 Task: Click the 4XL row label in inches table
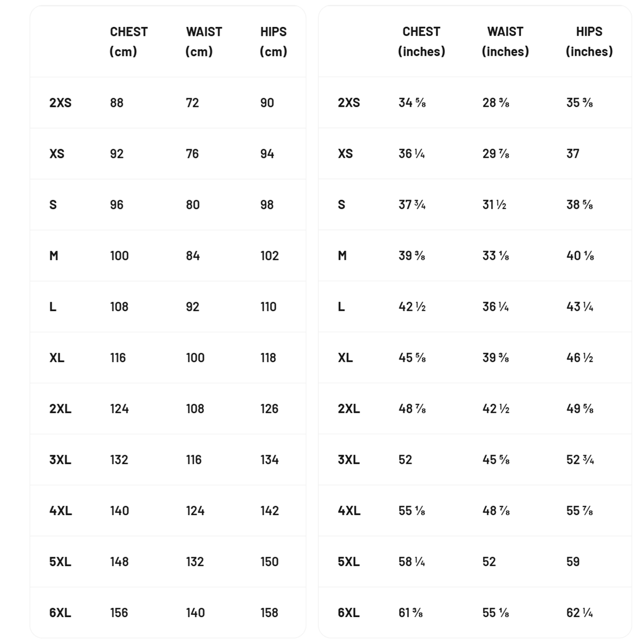point(349,510)
